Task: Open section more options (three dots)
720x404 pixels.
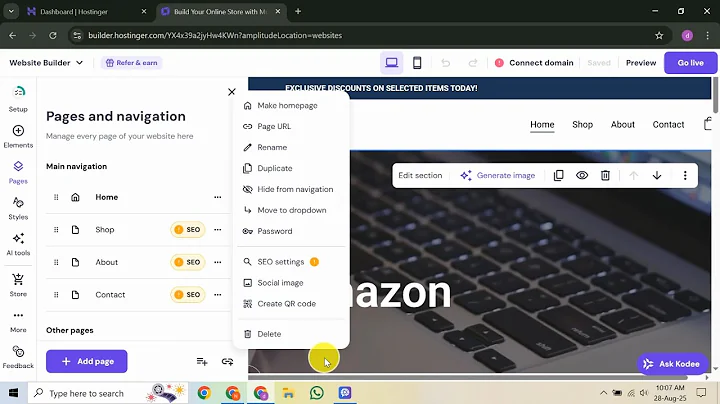Action: pyautogui.click(x=685, y=175)
